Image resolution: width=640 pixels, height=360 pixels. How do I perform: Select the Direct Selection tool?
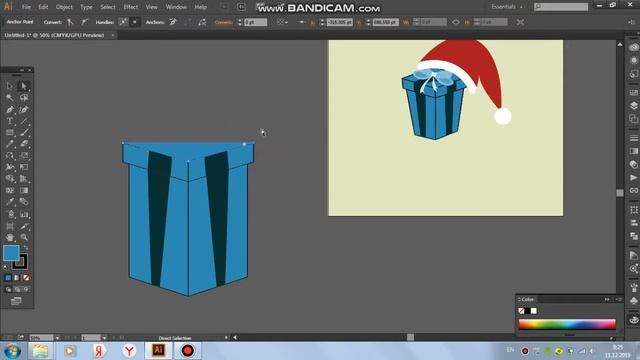24,86
